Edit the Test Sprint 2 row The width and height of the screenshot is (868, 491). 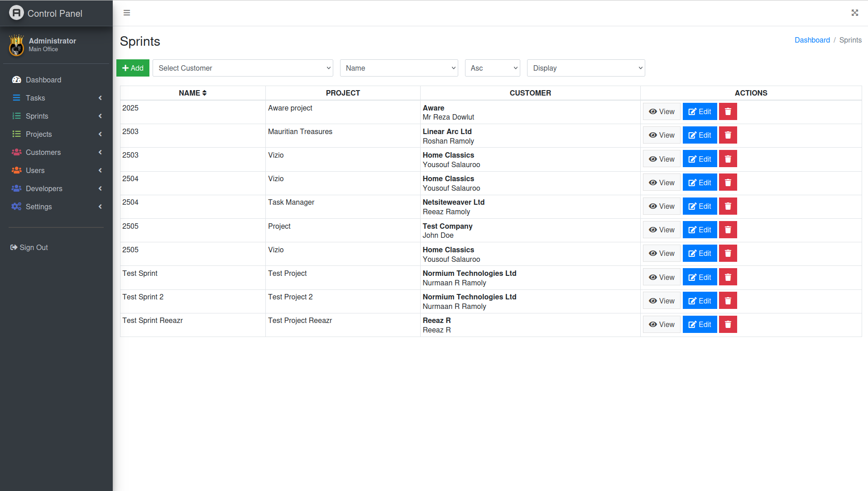(700, 301)
